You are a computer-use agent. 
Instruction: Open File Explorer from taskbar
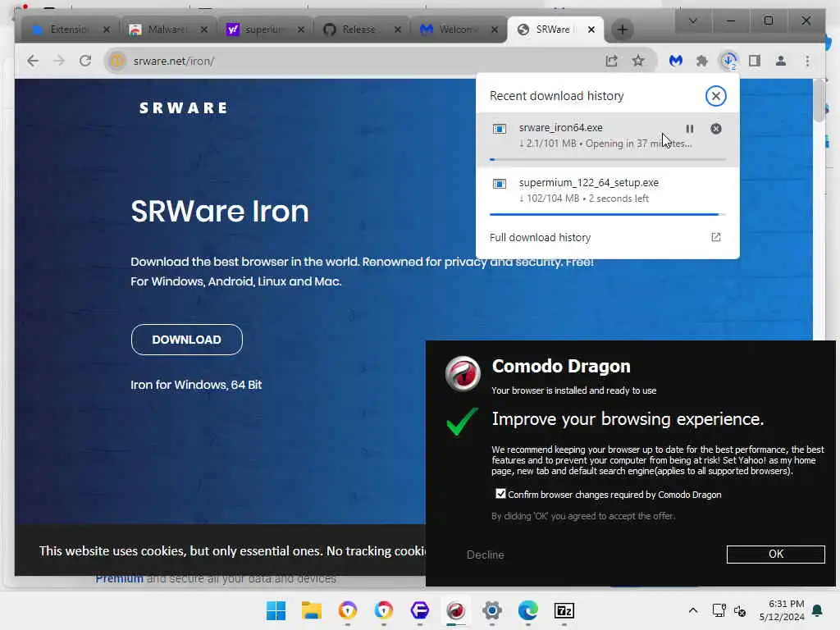(311, 610)
